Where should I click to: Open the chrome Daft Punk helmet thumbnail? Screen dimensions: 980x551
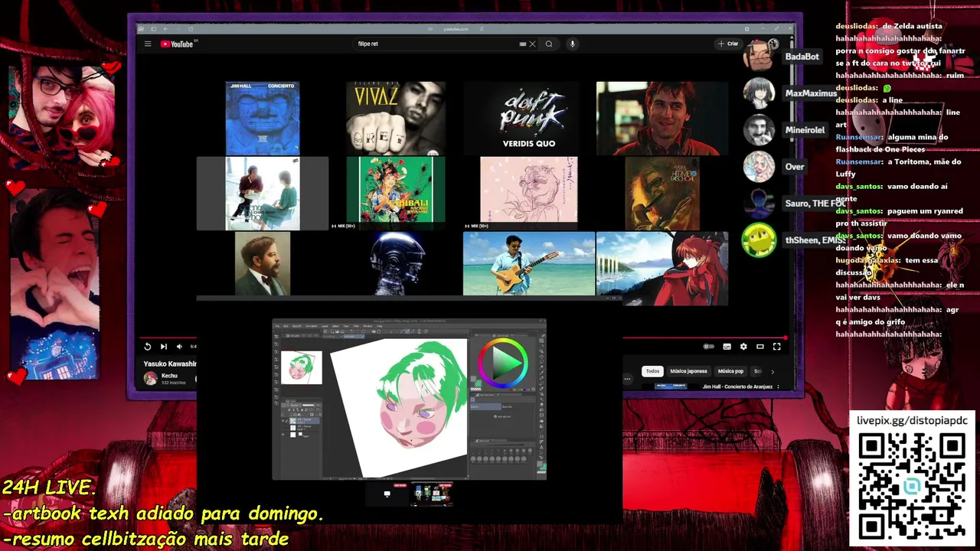(397, 263)
